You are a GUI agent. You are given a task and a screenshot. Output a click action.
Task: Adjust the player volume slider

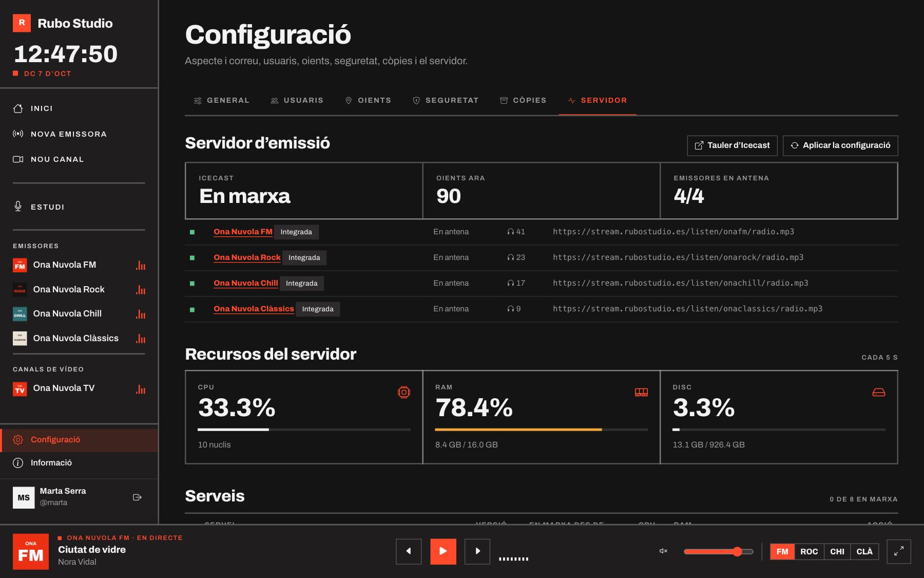[x=718, y=551]
